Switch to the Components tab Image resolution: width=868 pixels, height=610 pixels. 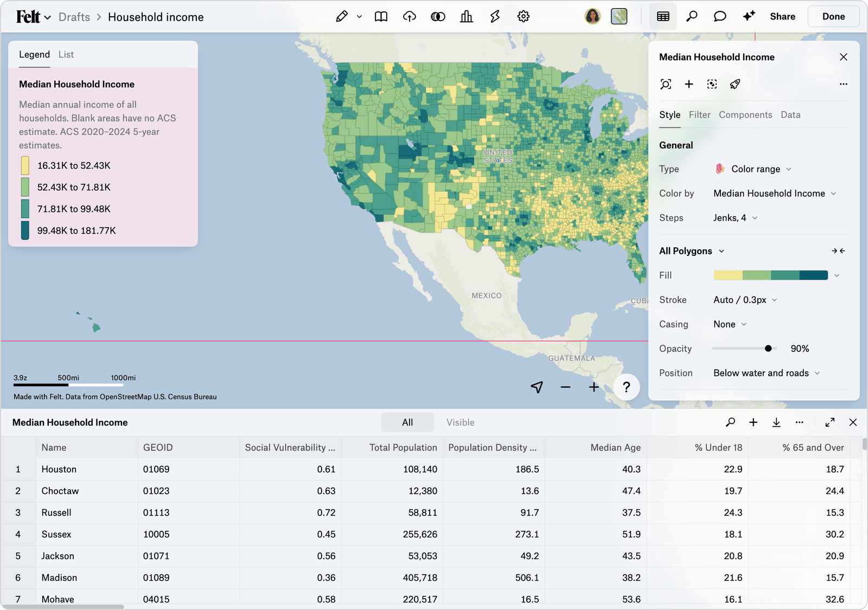click(745, 115)
